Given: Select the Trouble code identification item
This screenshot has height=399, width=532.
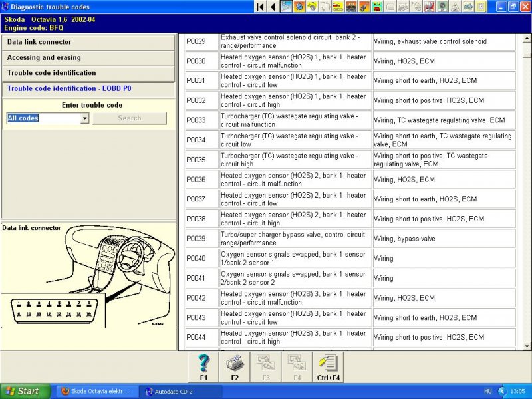Looking at the screenshot, I should click(88, 73).
